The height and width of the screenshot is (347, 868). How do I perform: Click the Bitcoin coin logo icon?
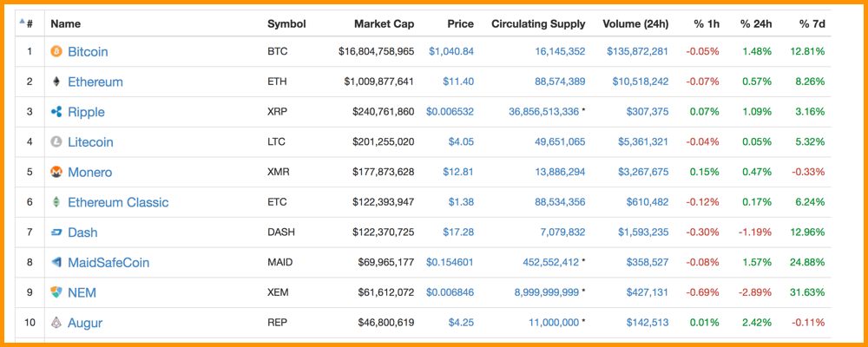pyautogui.click(x=56, y=51)
